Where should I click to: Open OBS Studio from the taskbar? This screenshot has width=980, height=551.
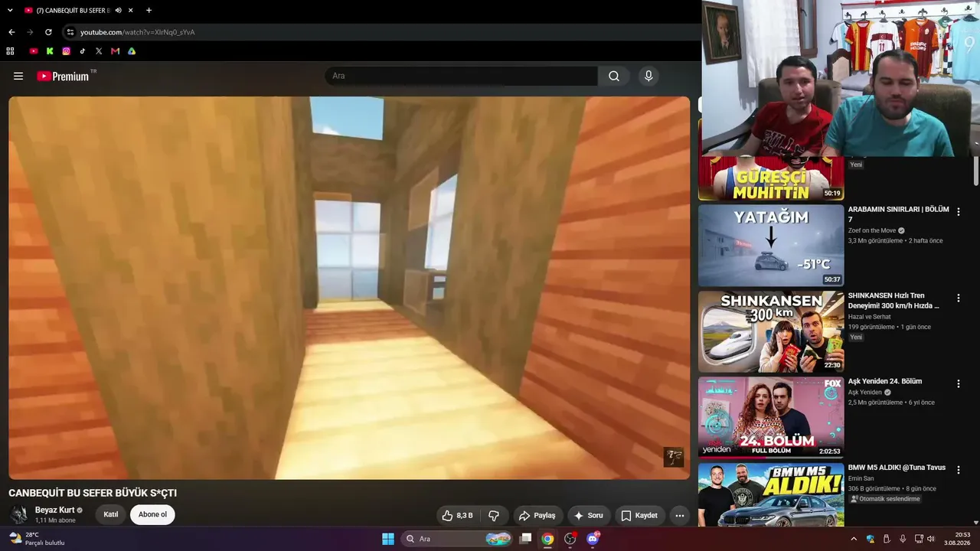click(x=570, y=539)
